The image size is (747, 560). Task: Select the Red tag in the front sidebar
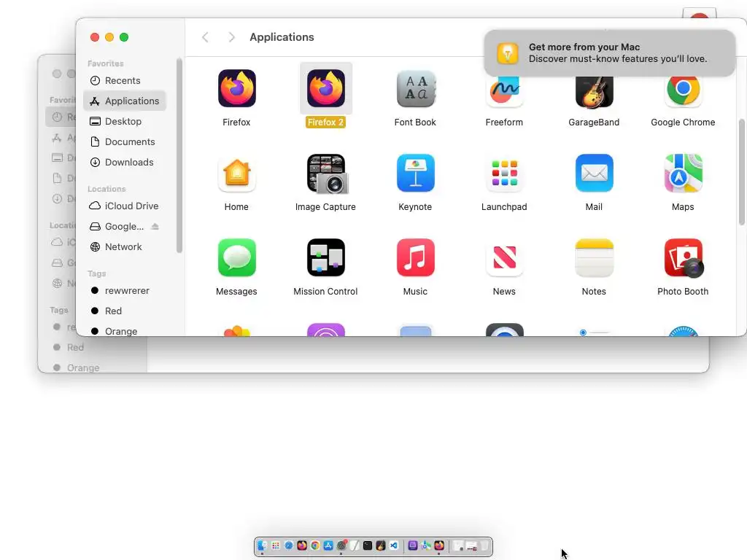click(125, 311)
